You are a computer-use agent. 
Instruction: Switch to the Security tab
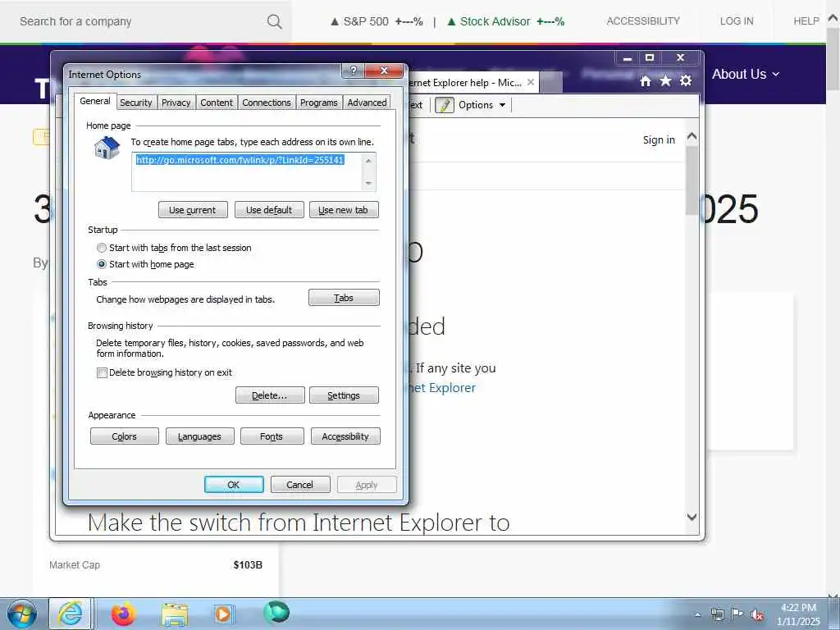[x=136, y=103]
